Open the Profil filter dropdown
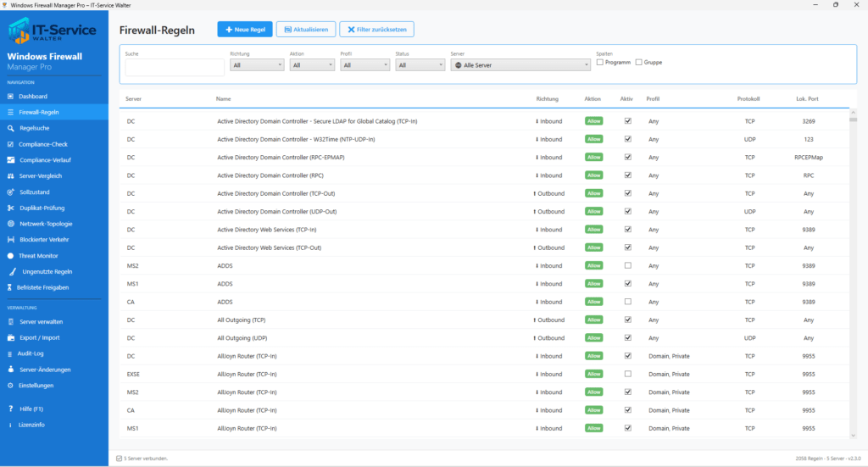The width and height of the screenshot is (868, 467). [364, 65]
